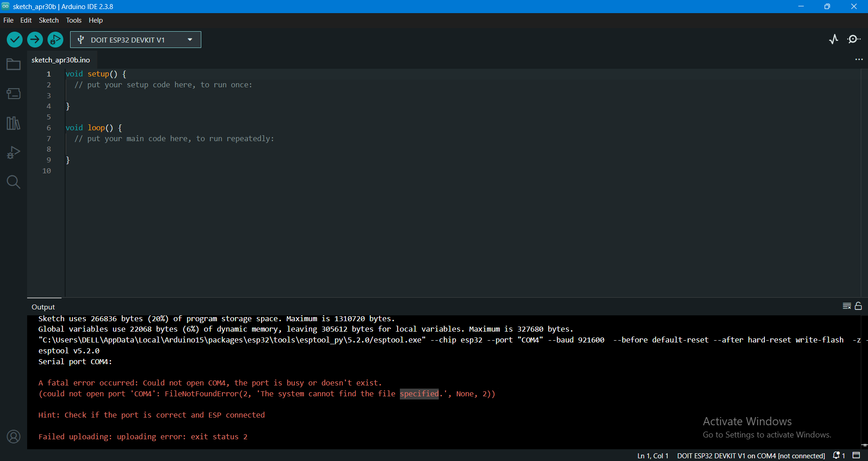This screenshot has width=868, height=461.
Task: Restore down the Arduino IDE window
Action: 827,6
